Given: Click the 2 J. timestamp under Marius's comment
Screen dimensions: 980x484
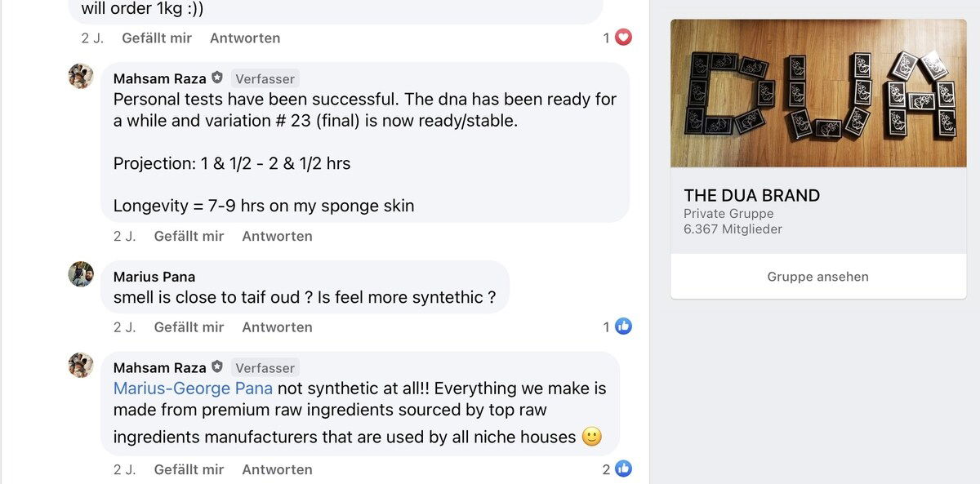Looking at the screenshot, I should pyautogui.click(x=124, y=326).
